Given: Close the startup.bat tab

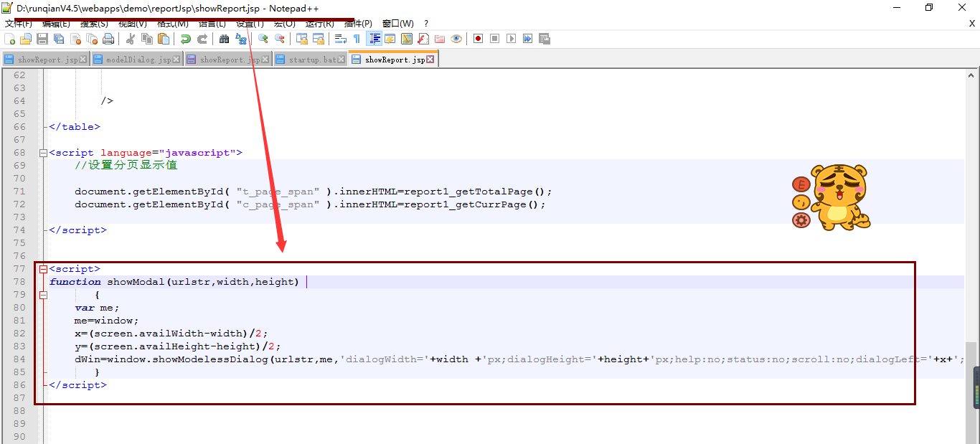Looking at the screenshot, I should pos(340,60).
